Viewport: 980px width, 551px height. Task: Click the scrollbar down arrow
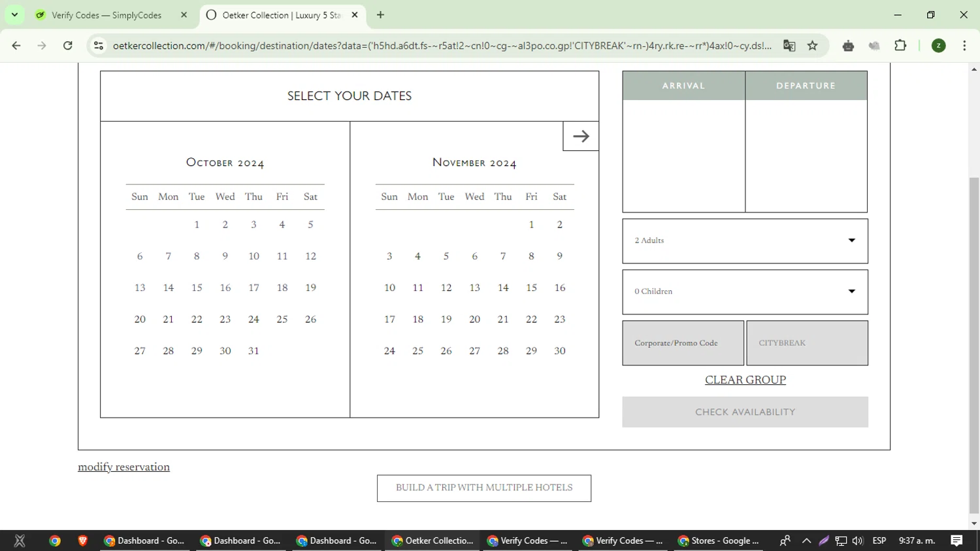point(974,524)
